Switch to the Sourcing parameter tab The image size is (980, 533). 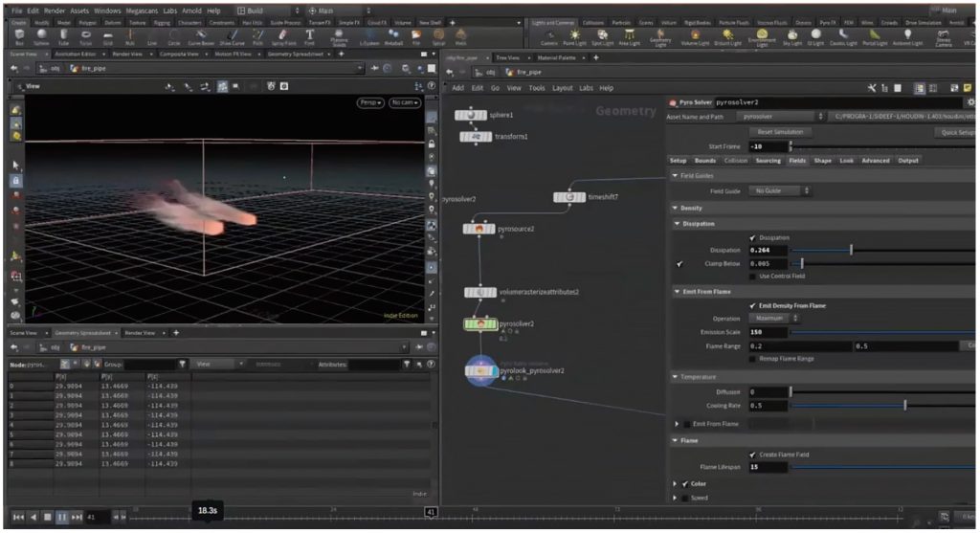point(768,161)
